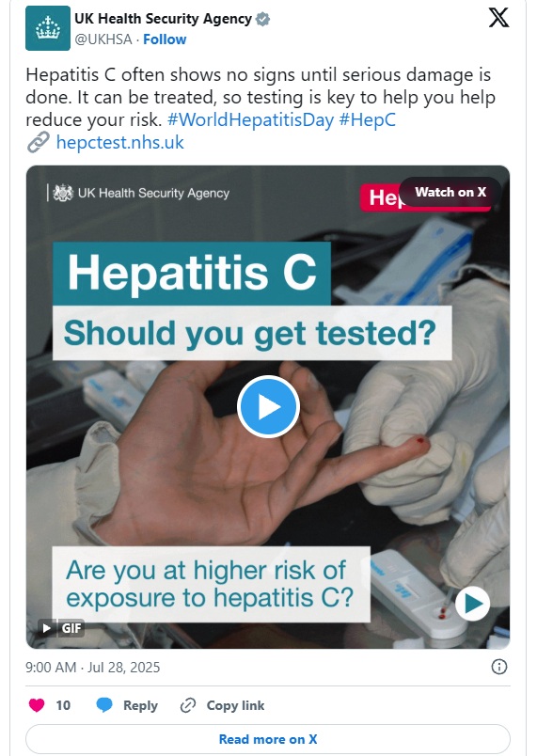
Task: Click the UK Health Security Agency name
Action: click(x=163, y=19)
